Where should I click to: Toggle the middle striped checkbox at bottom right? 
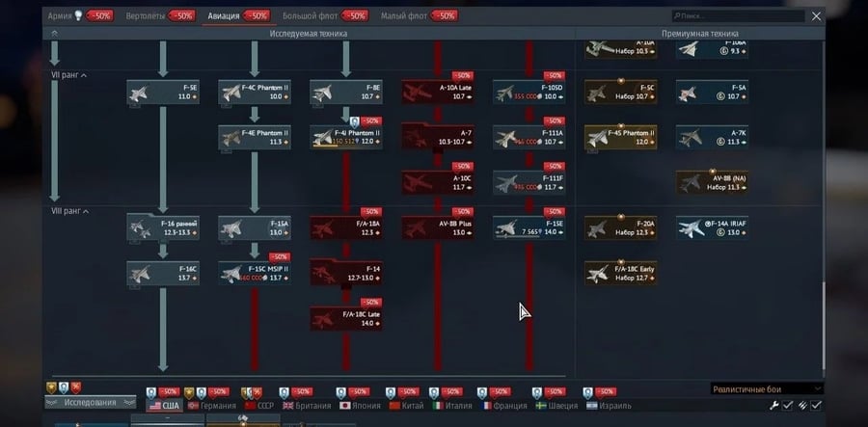click(801, 406)
